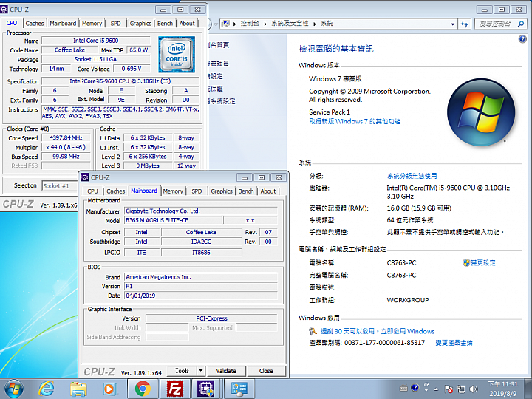Open the Tools dropdown arrow in CPU-Z
This screenshot has height=399, width=532.
point(200,371)
